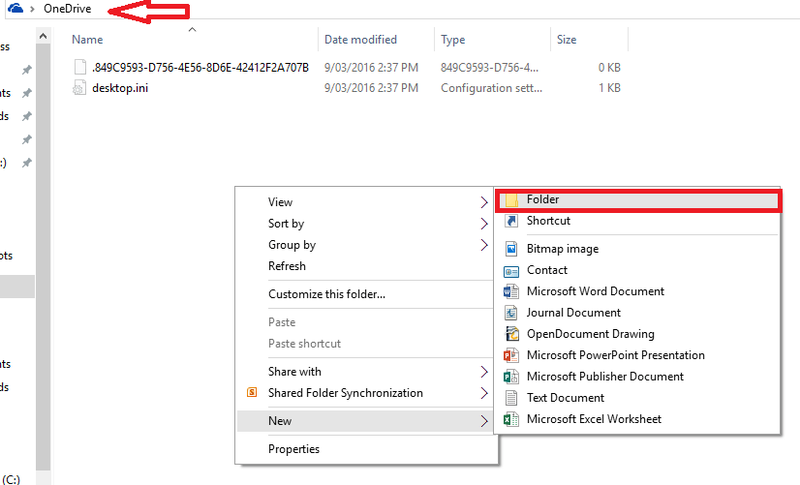Click the Microsoft Publisher icon

click(x=511, y=376)
